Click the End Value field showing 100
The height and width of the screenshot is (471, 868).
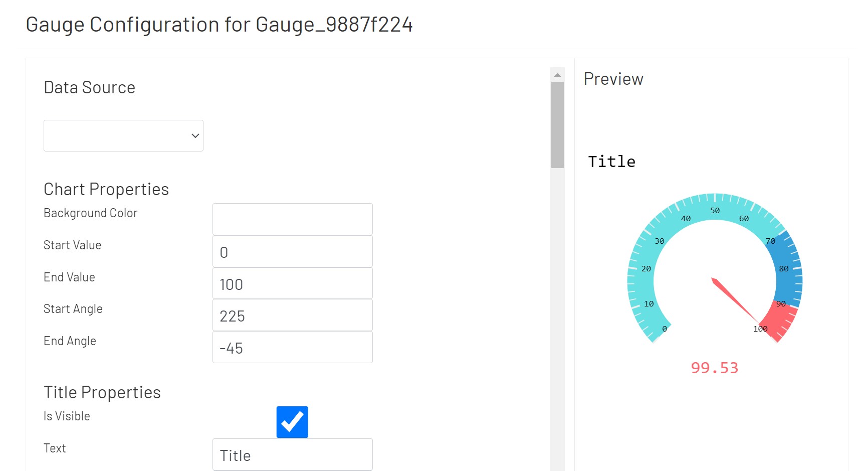pos(292,283)
